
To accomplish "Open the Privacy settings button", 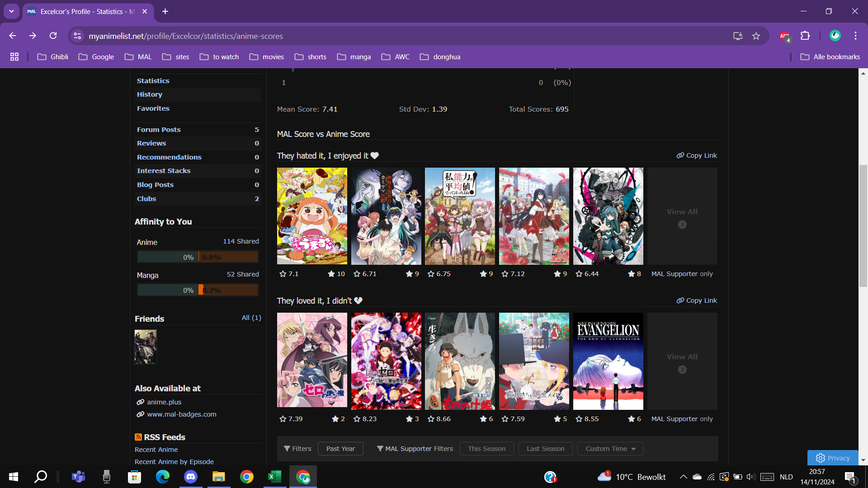I will pos(833,458).
